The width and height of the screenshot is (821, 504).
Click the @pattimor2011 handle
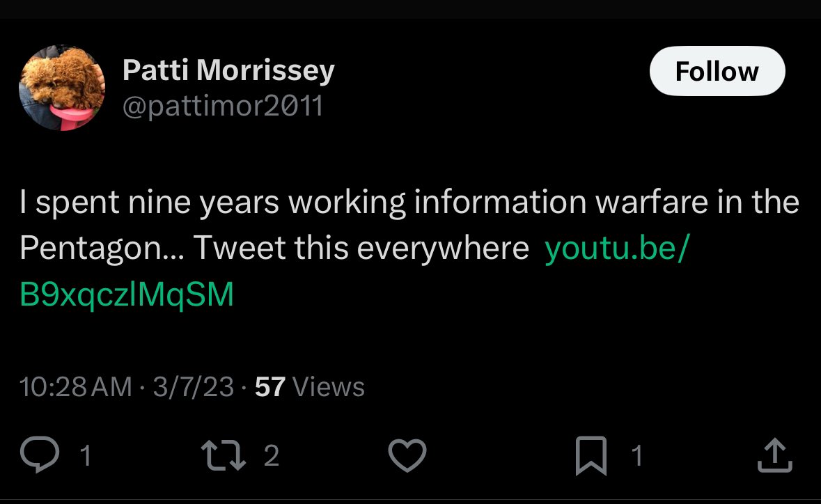223,106
